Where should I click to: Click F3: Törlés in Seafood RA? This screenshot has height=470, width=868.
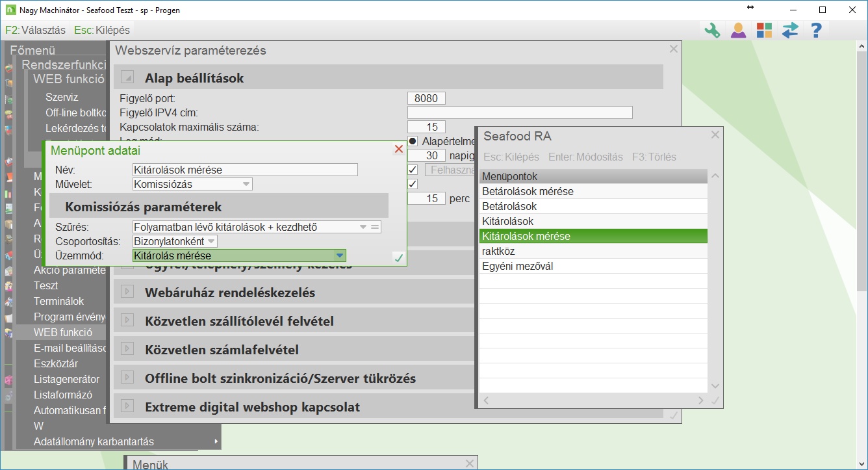tap(654, 157)
